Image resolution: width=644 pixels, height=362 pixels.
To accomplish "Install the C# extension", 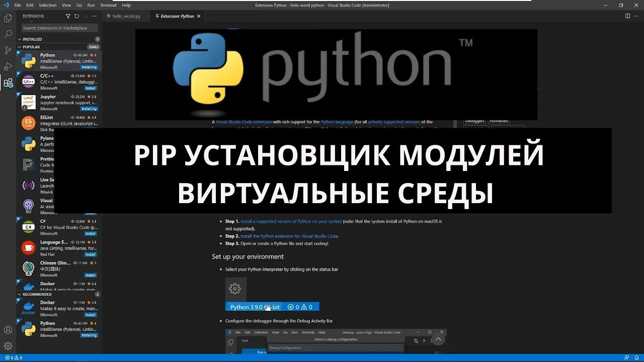I will (91, 233).
